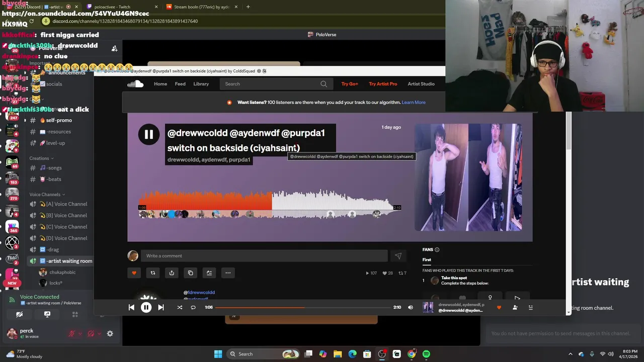644x362 pixels.
Task: Skip to previous track in bottom player
Action: (x=131, y=307)
